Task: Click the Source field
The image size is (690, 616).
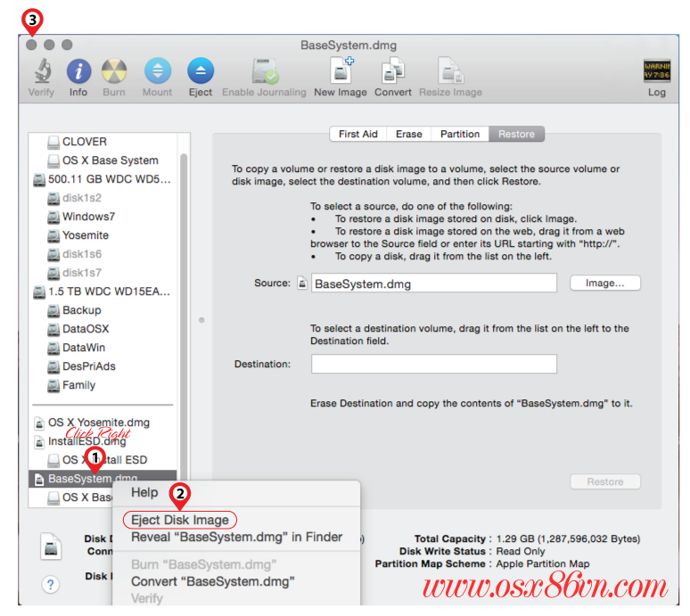Action: [x=434, y=283]
